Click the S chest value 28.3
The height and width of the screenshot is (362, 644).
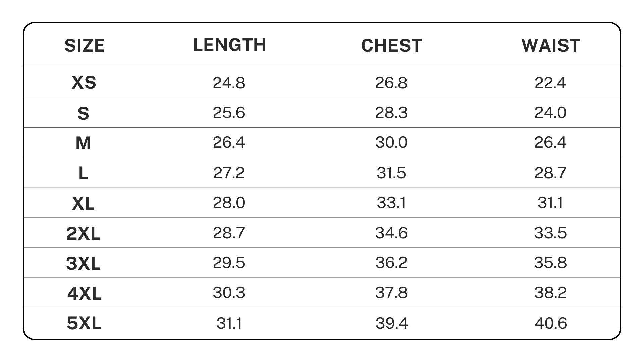[x=391, y=113]
